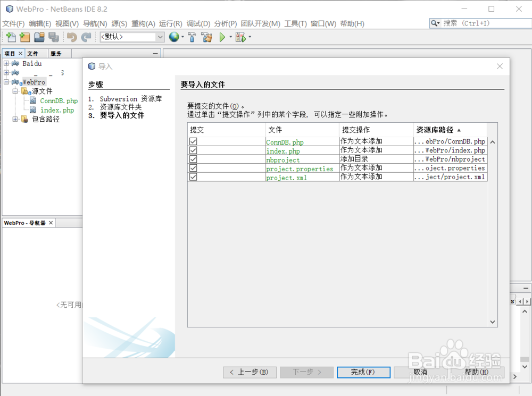Uncheck commit checkbox for project.properties

pos(193,168)
